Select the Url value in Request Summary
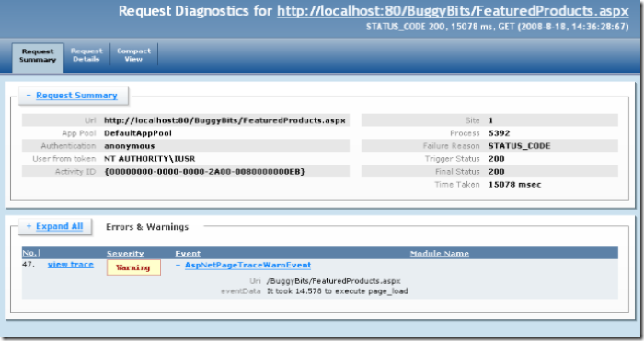Screen dimensions: 644x341 224,120
